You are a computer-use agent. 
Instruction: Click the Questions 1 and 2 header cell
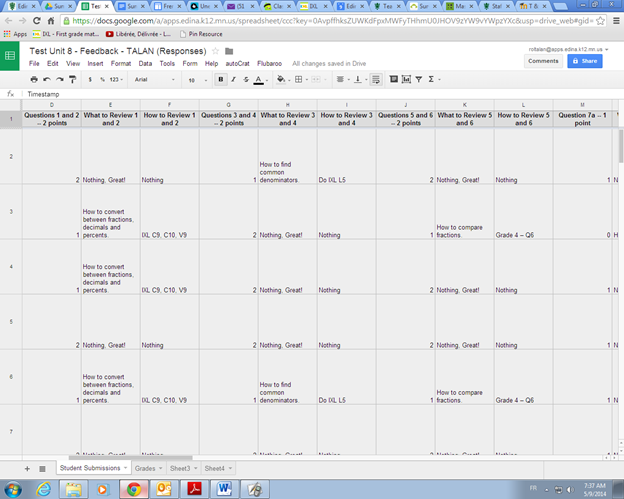coord(51,119)
